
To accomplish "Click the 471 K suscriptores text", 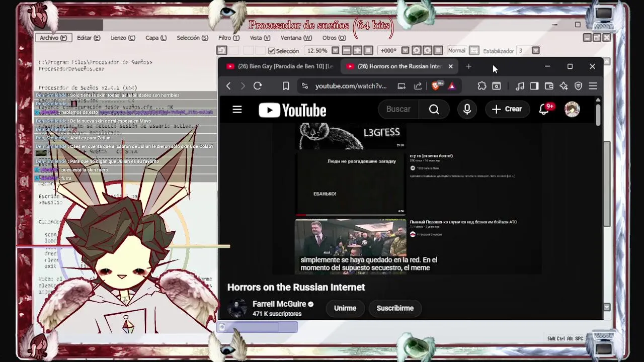I will (x=277, y=314).
